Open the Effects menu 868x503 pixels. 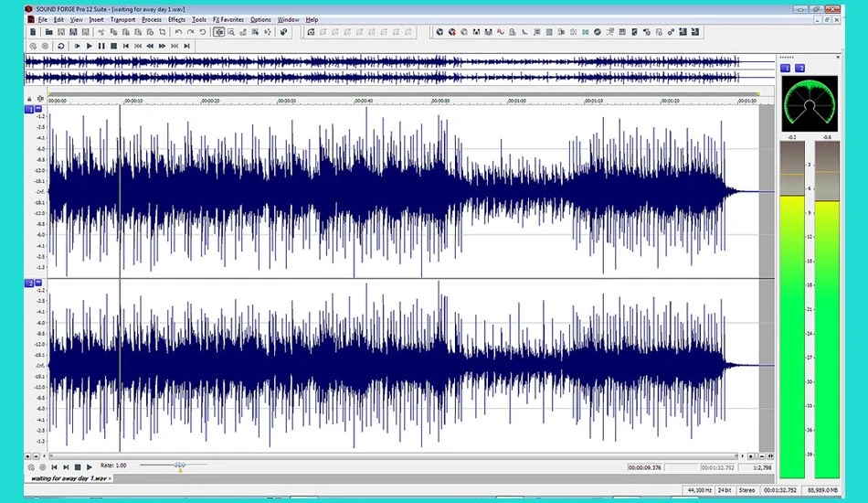coord(176,19)
